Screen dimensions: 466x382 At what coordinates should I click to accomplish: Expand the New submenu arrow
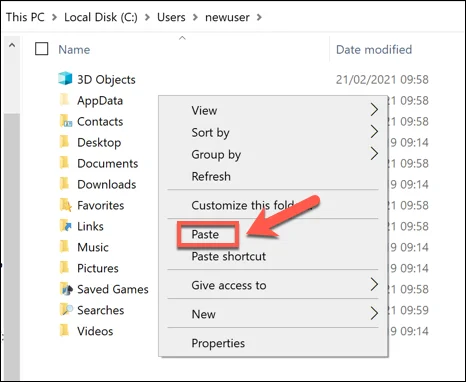tap(374, 313)
